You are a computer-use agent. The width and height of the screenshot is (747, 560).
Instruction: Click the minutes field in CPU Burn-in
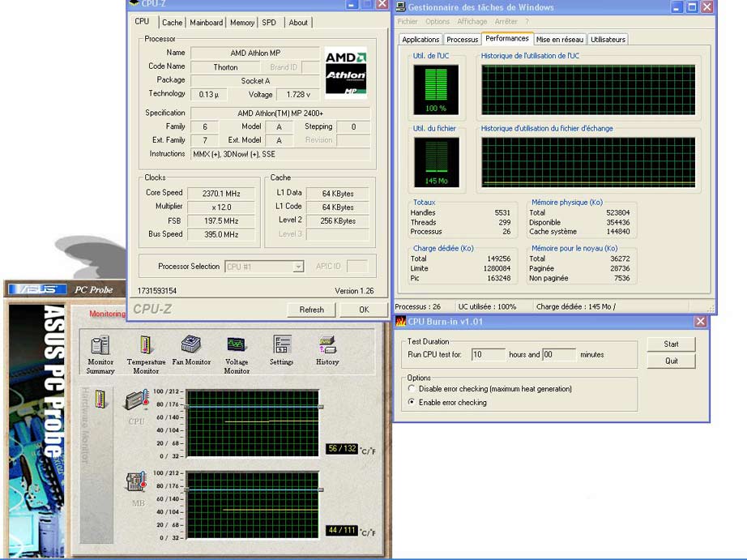point(559,355)
